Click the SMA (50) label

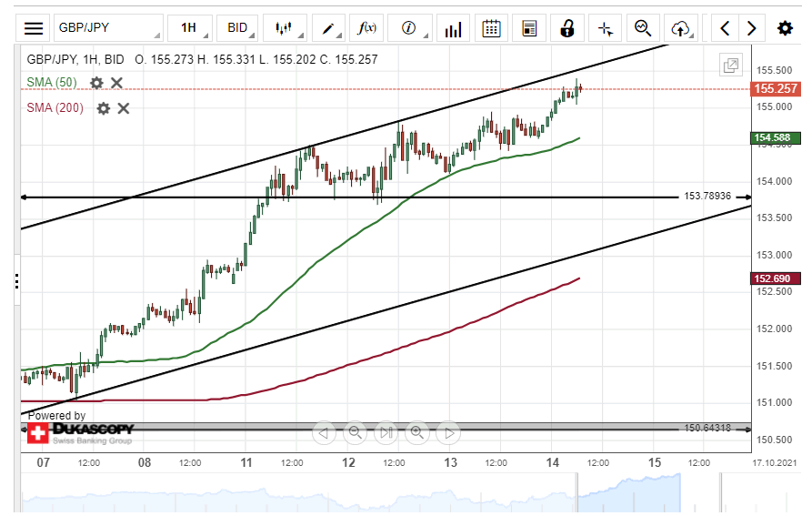[52, 83]
